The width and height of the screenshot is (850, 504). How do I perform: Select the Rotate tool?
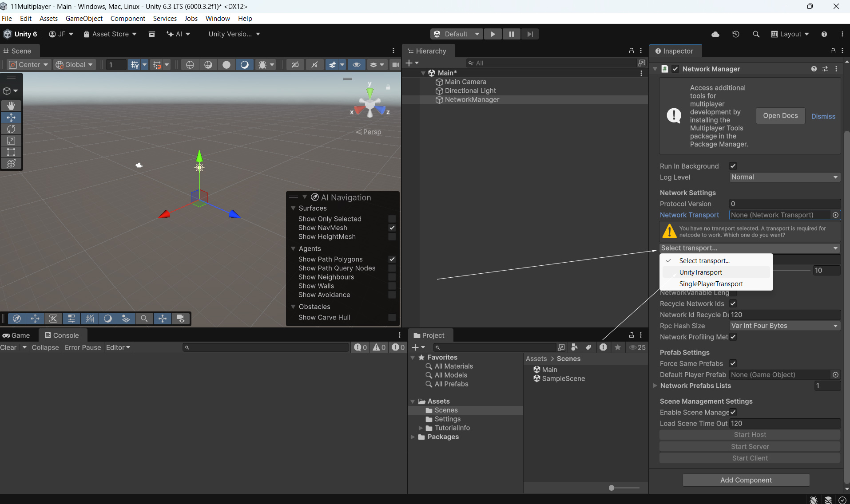(11, 129)
